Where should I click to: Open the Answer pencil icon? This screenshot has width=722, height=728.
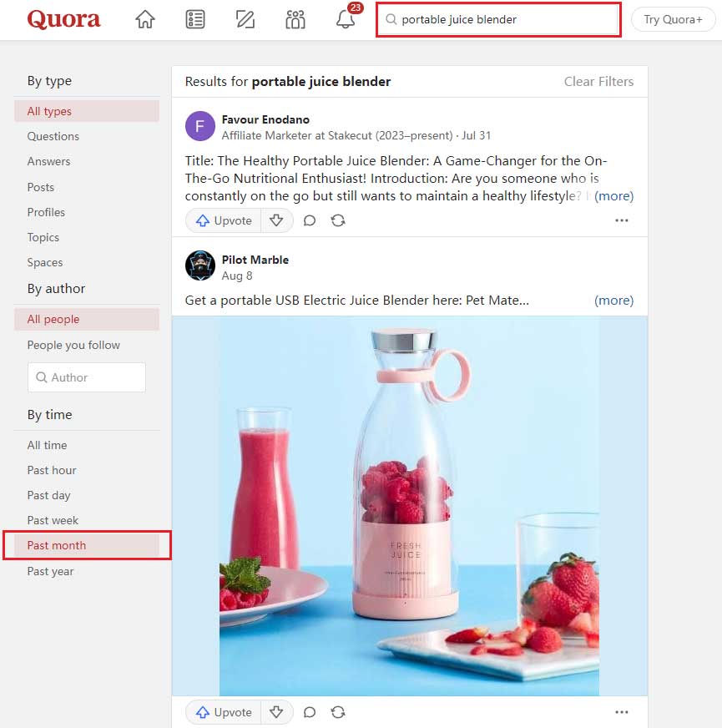tap(245, 19)
